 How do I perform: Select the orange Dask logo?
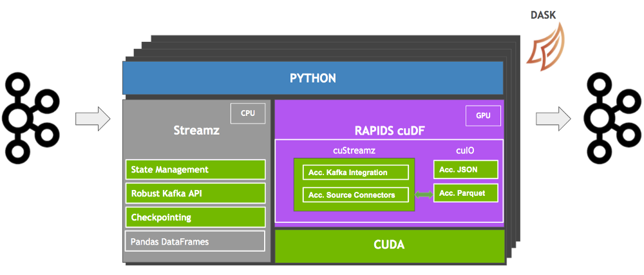pyautogui.click(x=545, y=42)
